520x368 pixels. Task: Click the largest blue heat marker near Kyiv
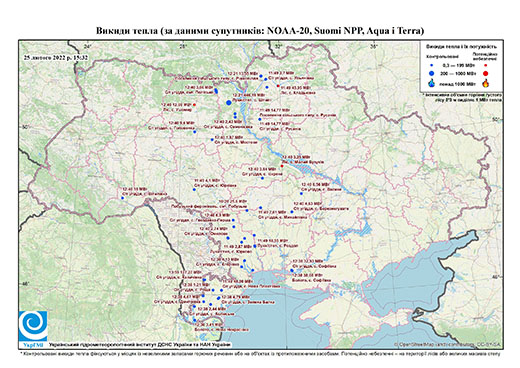[229, 103]
